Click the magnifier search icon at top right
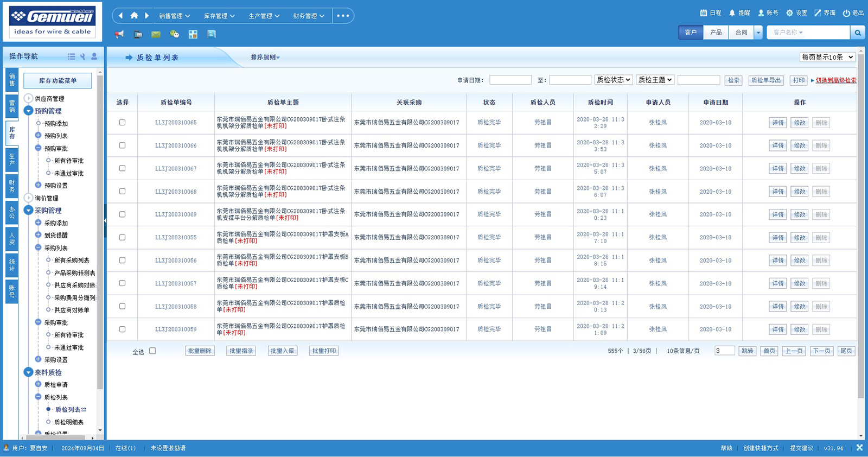The height and width of the screenshot is (457, 868). click(x=858, y=33)
